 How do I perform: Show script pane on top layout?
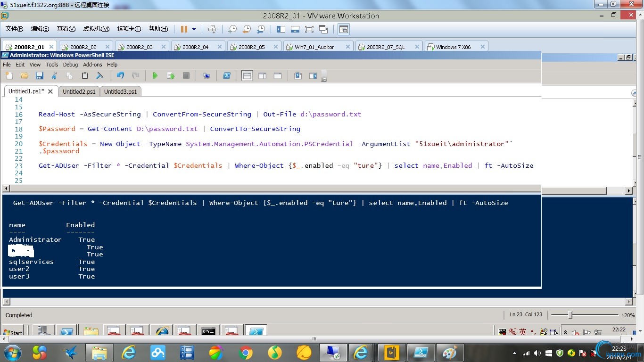coord(247,76)
